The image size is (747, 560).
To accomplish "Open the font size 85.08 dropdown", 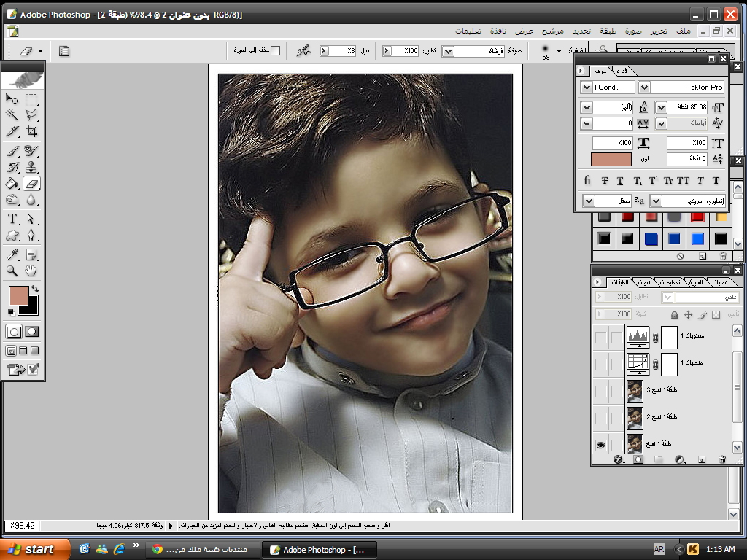I will point(661,108).
